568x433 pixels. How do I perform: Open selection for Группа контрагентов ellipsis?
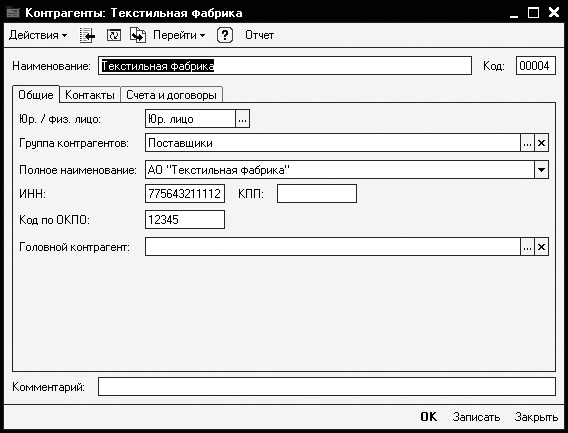pyautogui.click(x=527, y=143)
